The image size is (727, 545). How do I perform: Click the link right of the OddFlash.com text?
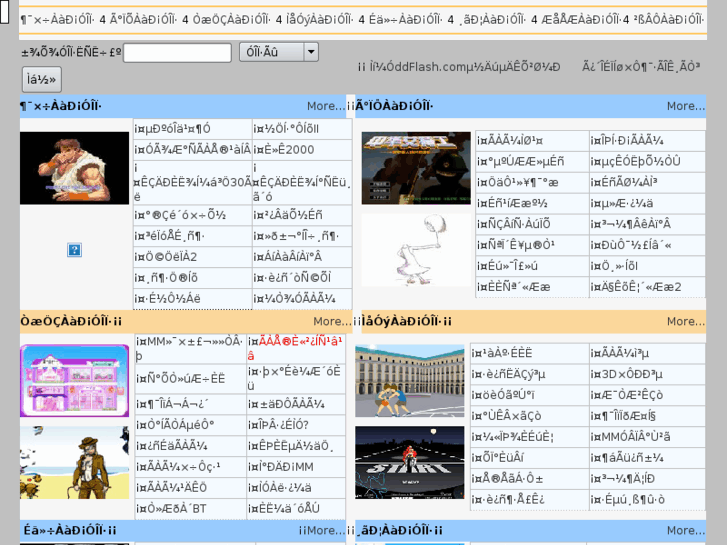pyautogui.click(x=641, y=67)
